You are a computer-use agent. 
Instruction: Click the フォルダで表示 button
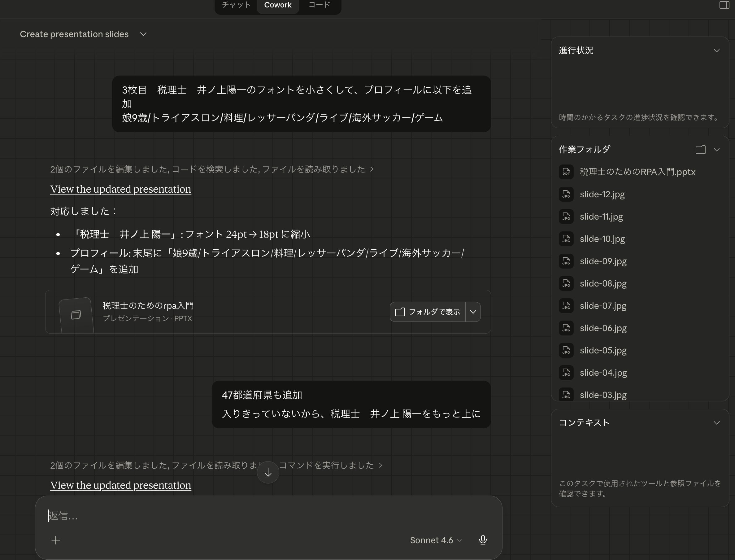428,312
